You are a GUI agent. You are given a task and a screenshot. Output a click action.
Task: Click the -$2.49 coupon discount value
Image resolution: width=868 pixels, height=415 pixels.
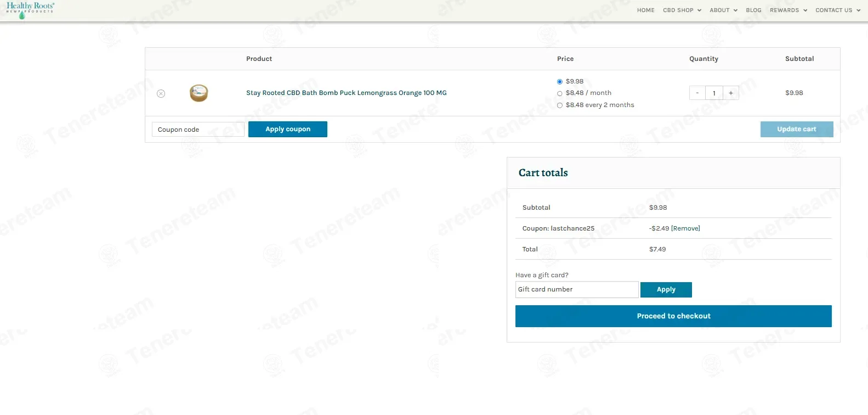click(659, 228)
